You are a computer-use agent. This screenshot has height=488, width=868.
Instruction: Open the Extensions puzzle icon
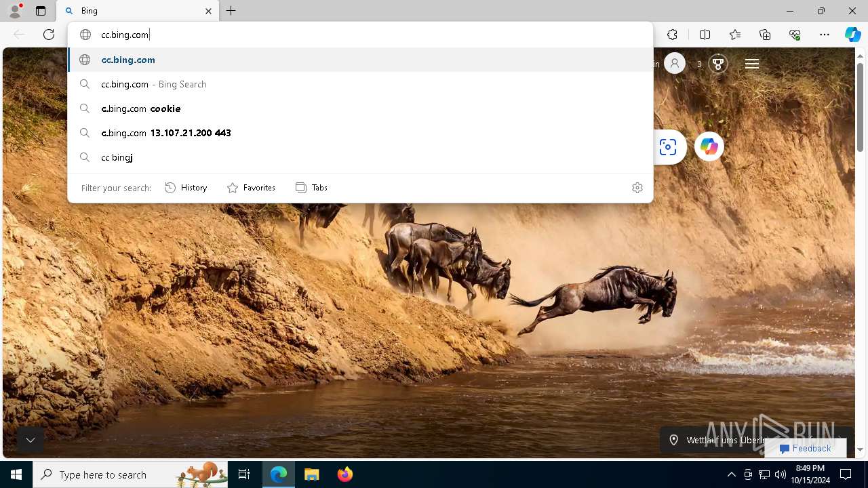[672, 35]
